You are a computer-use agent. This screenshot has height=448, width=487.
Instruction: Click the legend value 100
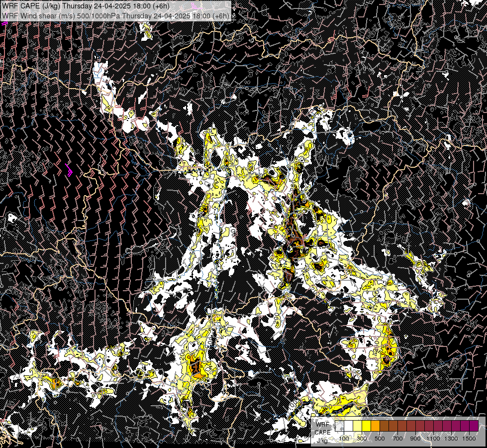point(344,439)
